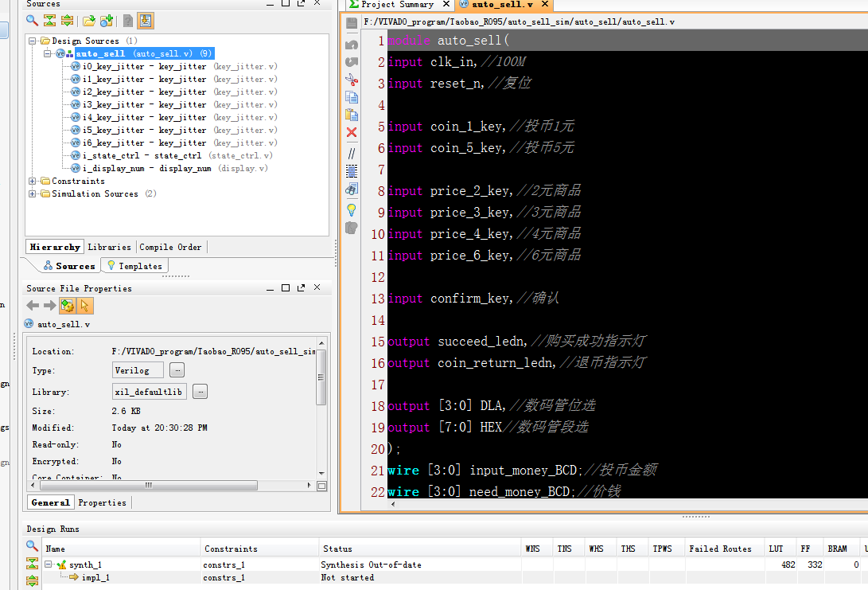Open the Libraries tab below the Sources tree
The height and width of the screenshot is (590, 868).
(109, 247)
